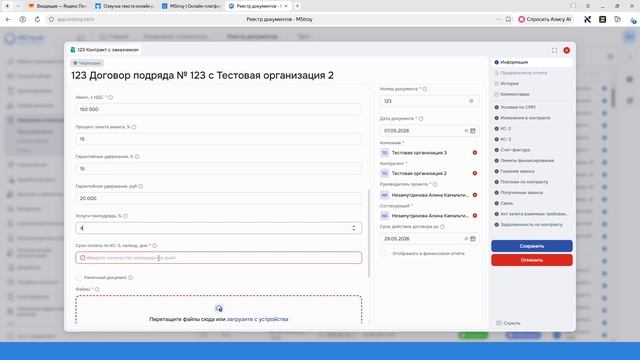Open the Информация section
The image size is (640, 360).
[532, 62]
